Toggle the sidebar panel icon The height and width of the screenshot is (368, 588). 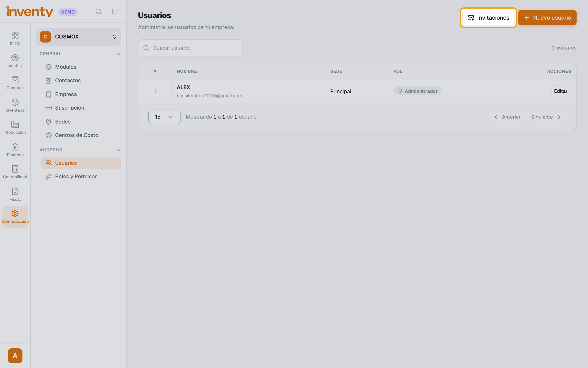coord(115,11)
